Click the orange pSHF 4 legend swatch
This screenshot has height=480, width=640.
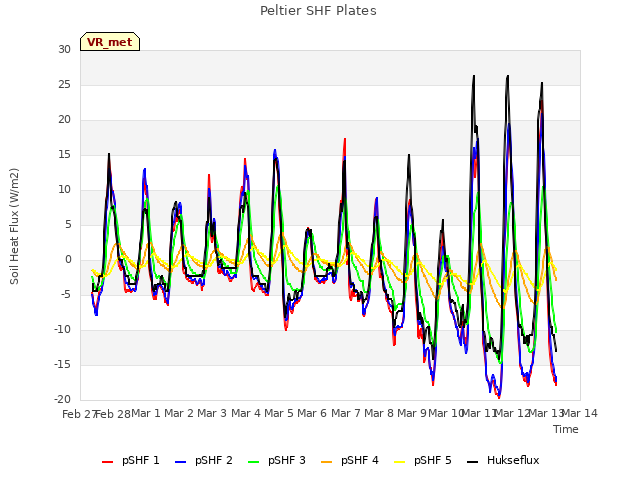point(327,462)
